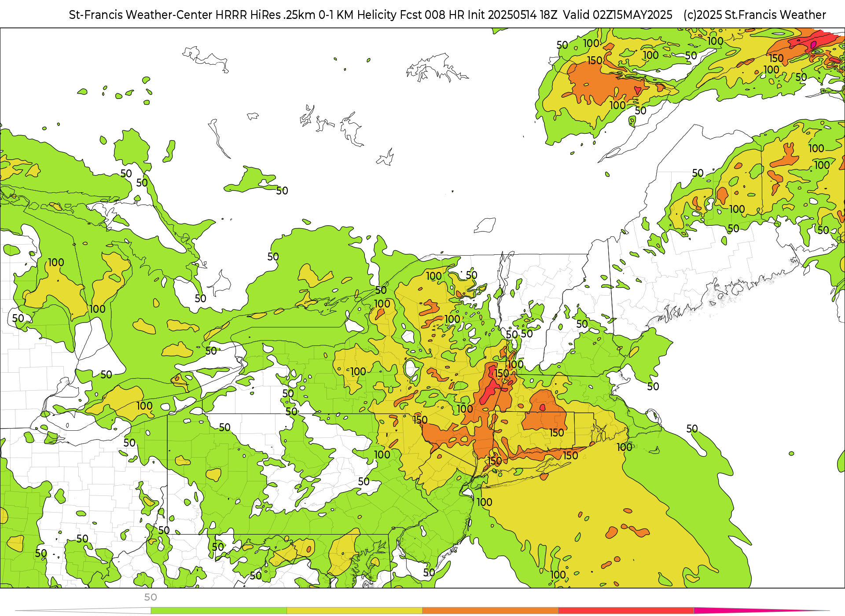Click 'St-Francis Weather-Center' at the start of the title
The width and height of the screenshot is (845, 616).
pyautogui.click(x=141, y=15)
